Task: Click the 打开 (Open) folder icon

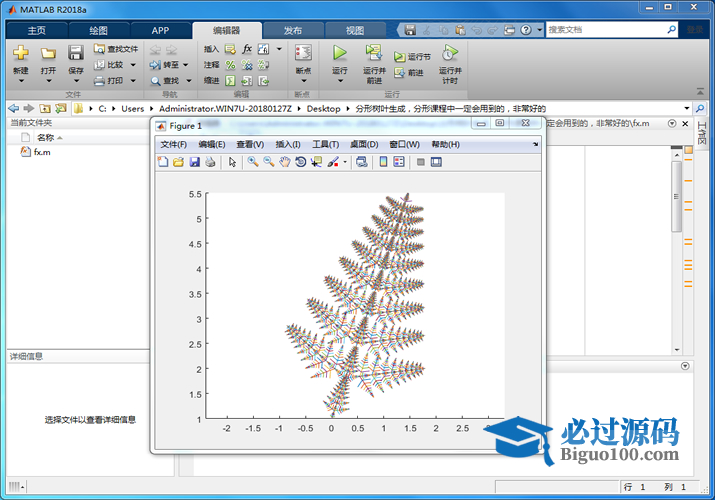Action: click(x=48, y=53)
